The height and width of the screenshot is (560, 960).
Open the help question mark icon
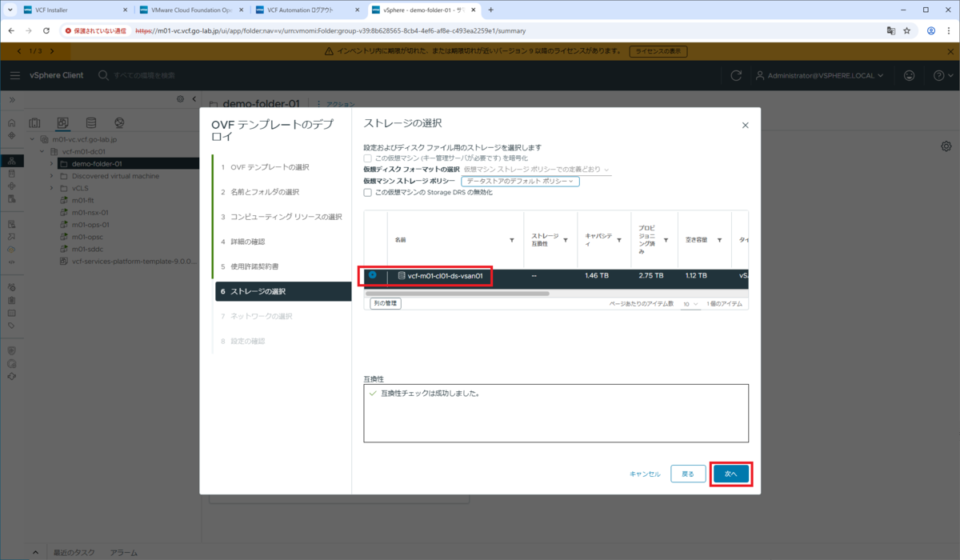tap(939, 75)
